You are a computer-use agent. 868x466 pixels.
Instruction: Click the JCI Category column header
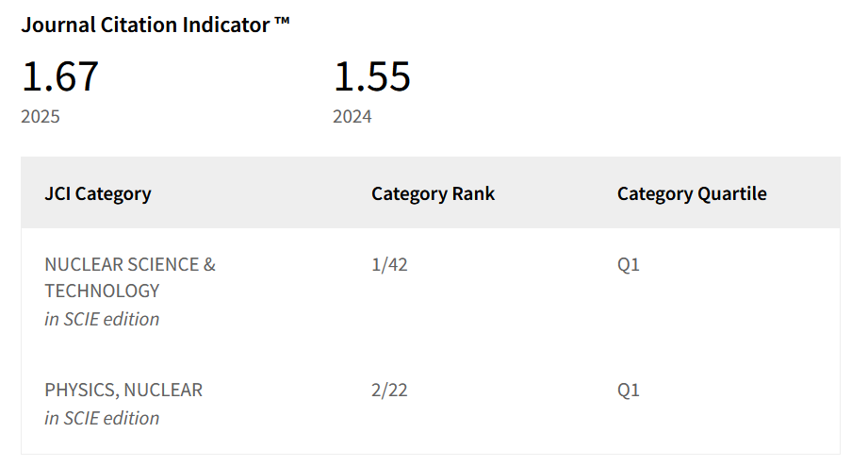coord(98,193)
